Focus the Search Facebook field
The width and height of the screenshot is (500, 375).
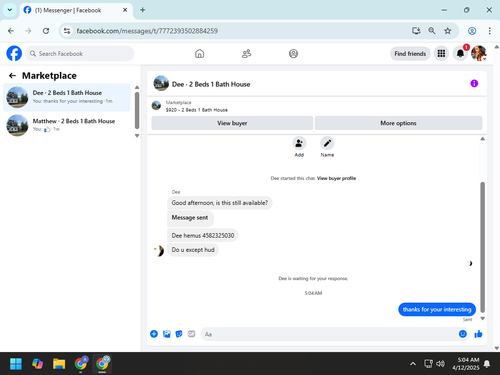[80, 53]
